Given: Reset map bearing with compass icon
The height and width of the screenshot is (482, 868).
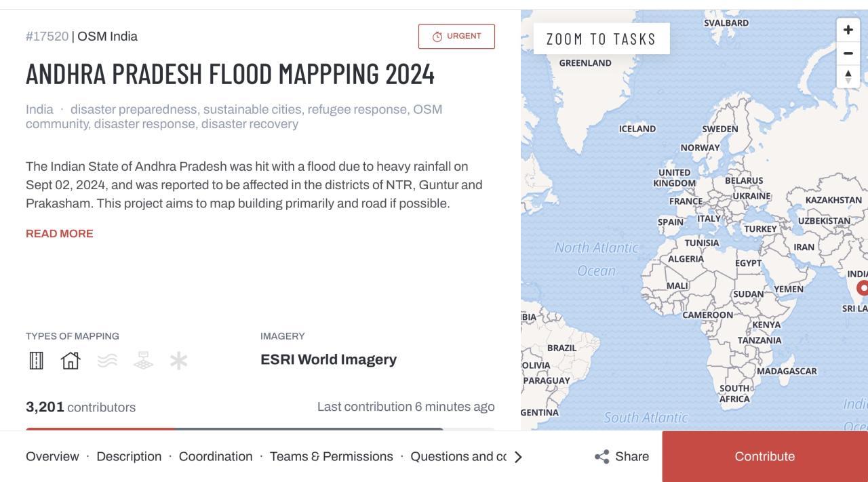Looking at the screenshot, I should [x=848, y=76].
